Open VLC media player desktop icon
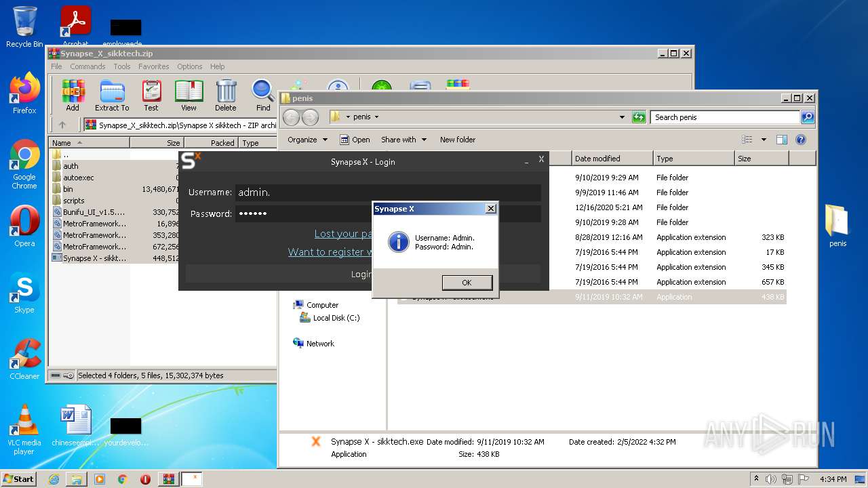 click(24, 429)
